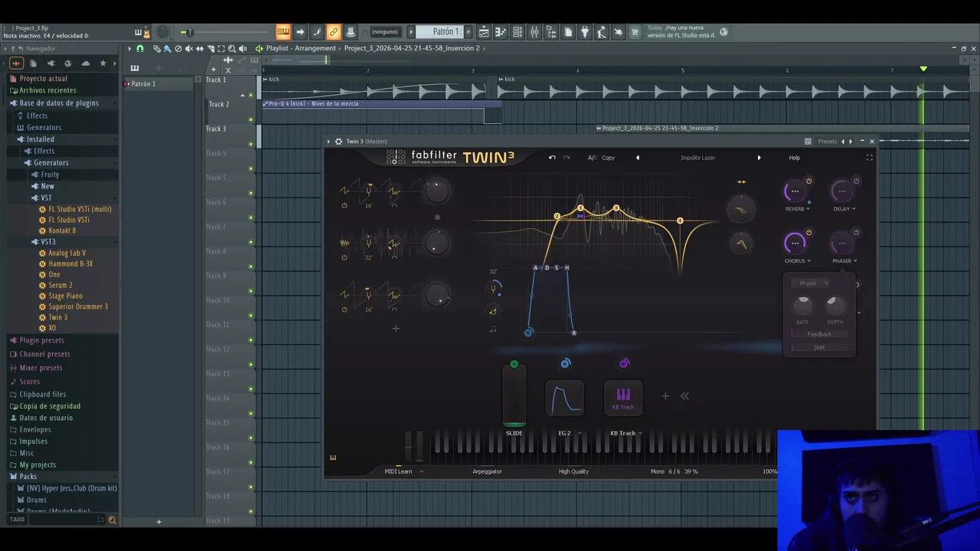Add a new oscillator with plus icon
The image size is (980, 551).
click(396, 329)
